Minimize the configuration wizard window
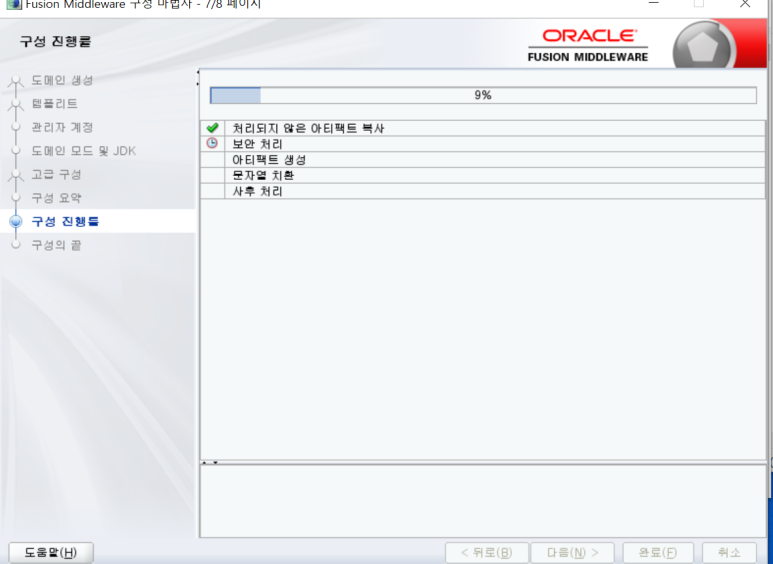 (654, 3)
